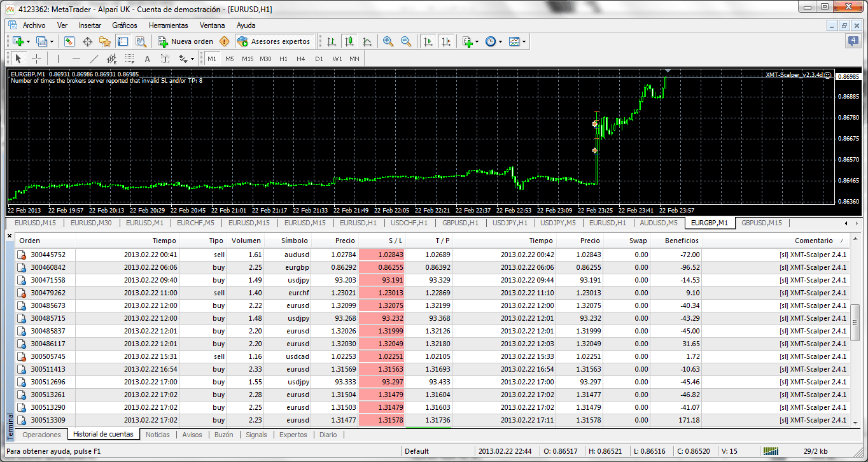Switch chart to line chart display
Screen dimensions: 868x462
point(367,41)
